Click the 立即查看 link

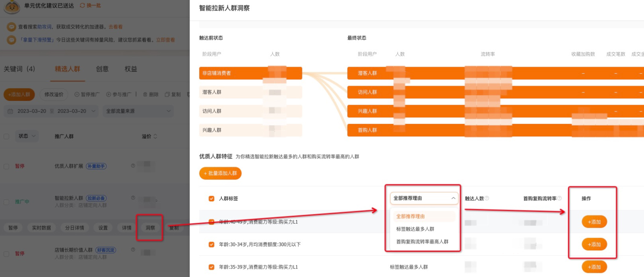tap(165, 40)
